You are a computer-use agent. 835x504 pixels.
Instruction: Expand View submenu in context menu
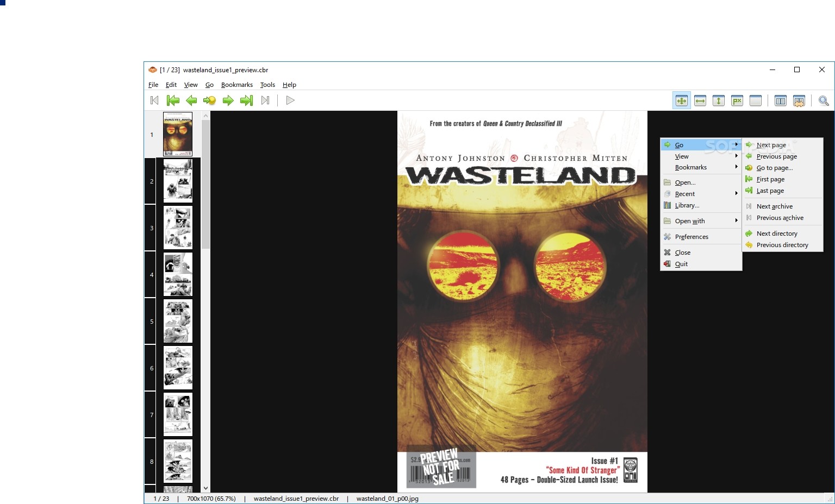point(701,156)
